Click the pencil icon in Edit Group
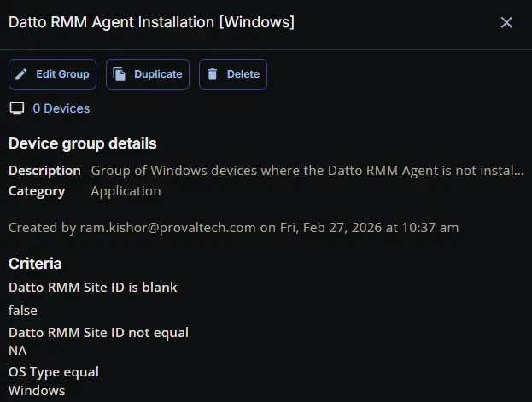 pos(22,74)
